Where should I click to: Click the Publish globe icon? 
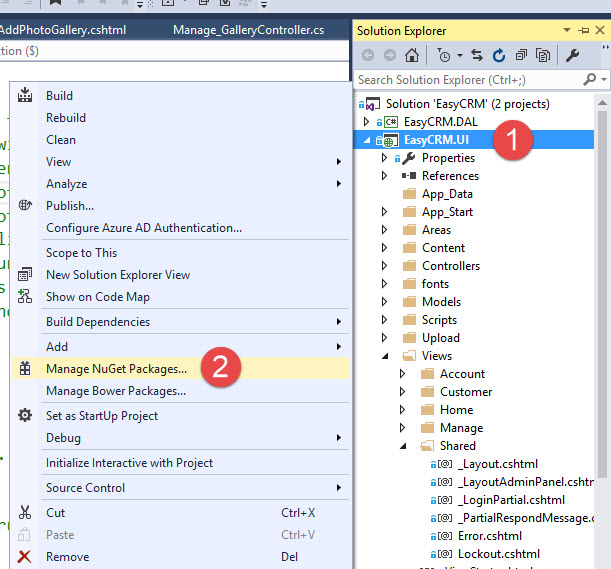(25, 205)
